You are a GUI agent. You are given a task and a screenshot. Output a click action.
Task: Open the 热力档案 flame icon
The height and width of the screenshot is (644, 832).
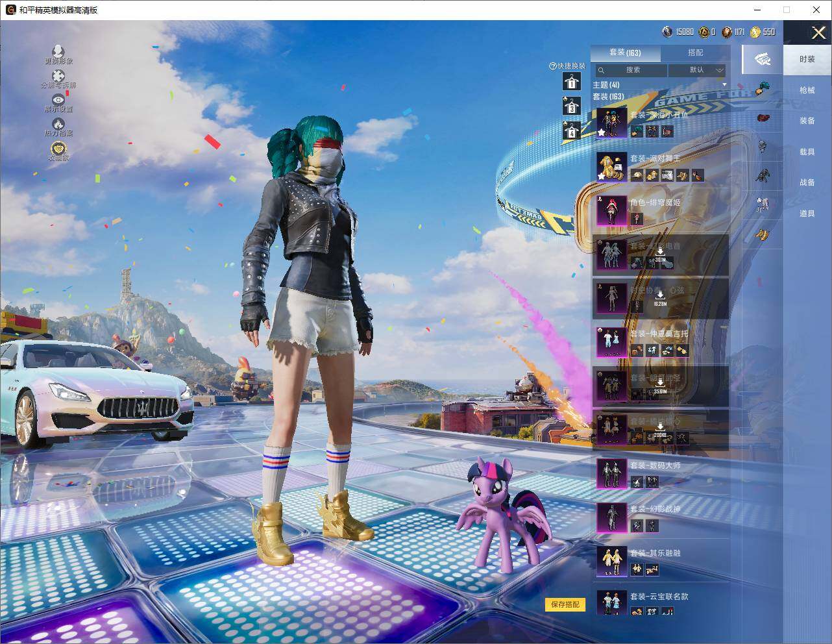tap(58, 123)
